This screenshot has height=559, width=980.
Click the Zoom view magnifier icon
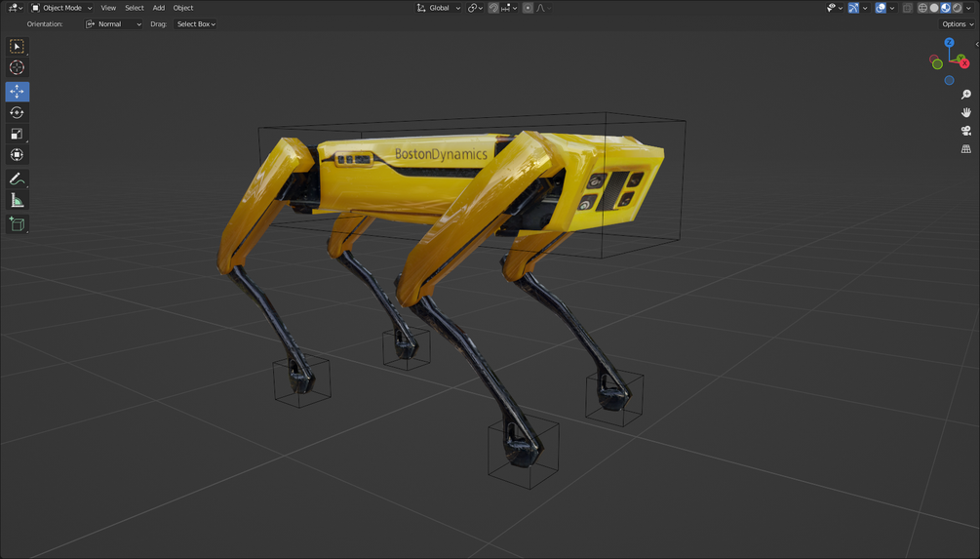pos(966,95)
